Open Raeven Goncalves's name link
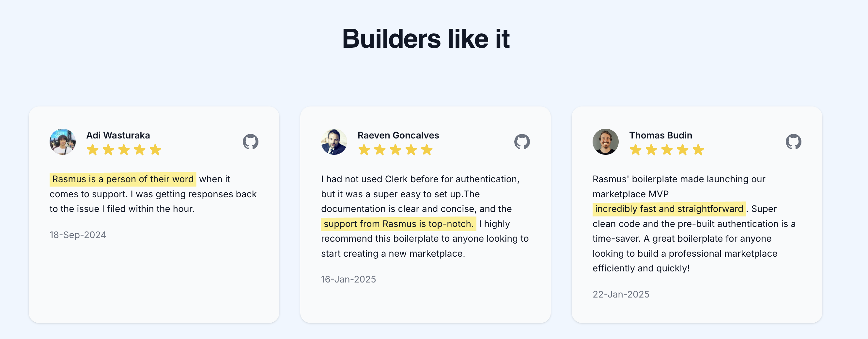The width and height of the screenshot is (868, 339). 398,135
